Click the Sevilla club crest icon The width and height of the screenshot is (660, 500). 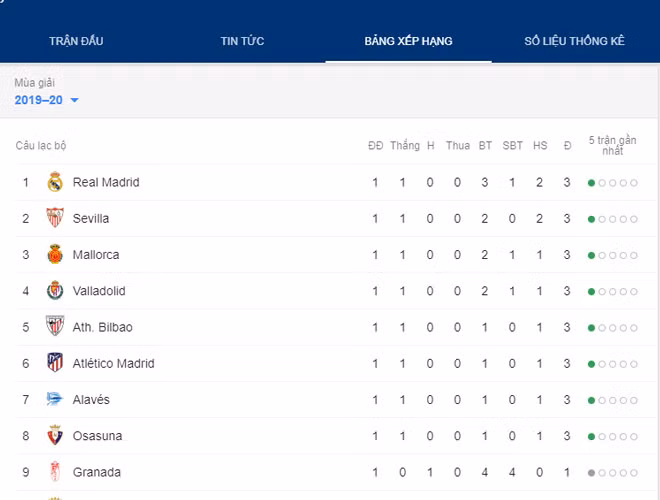pos(55,218)
